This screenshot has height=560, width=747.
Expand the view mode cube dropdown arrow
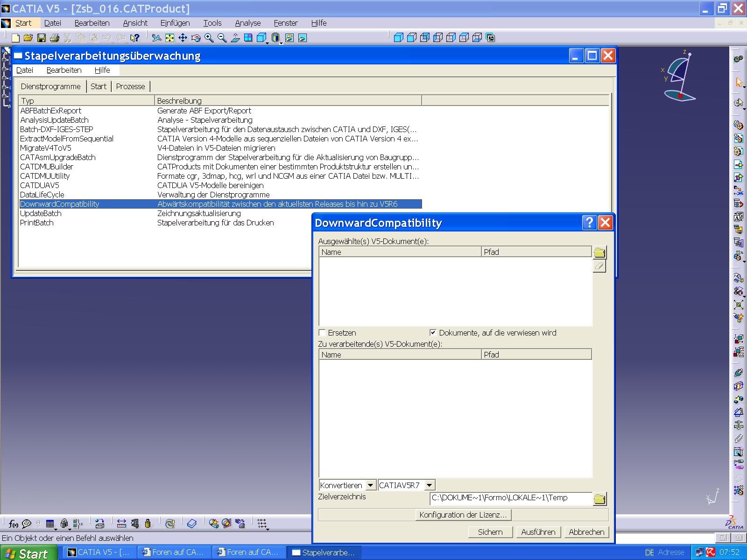pyautogui.click(x=267, y=43)
